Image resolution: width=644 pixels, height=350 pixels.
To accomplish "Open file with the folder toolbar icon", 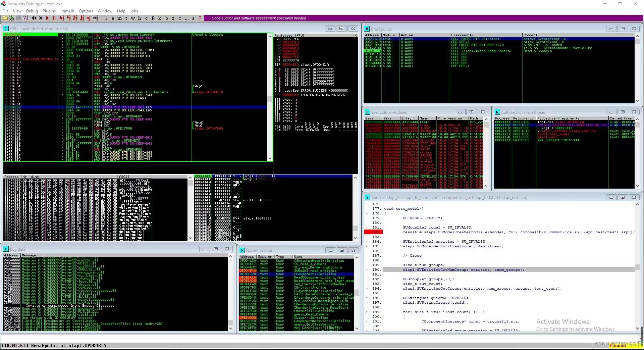I will pos(5,18).
